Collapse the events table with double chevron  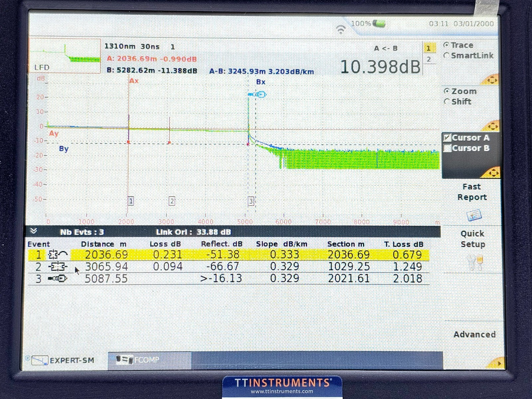tap(34, 231)
